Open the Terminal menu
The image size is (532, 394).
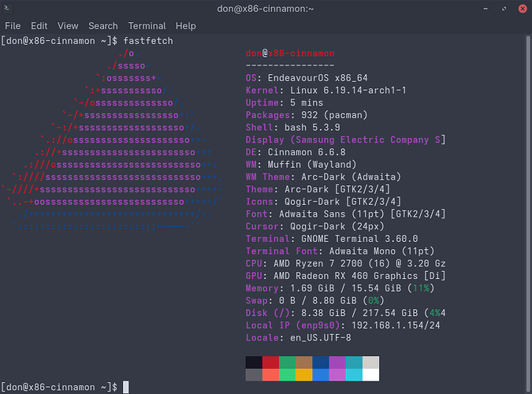coord(147,26)
